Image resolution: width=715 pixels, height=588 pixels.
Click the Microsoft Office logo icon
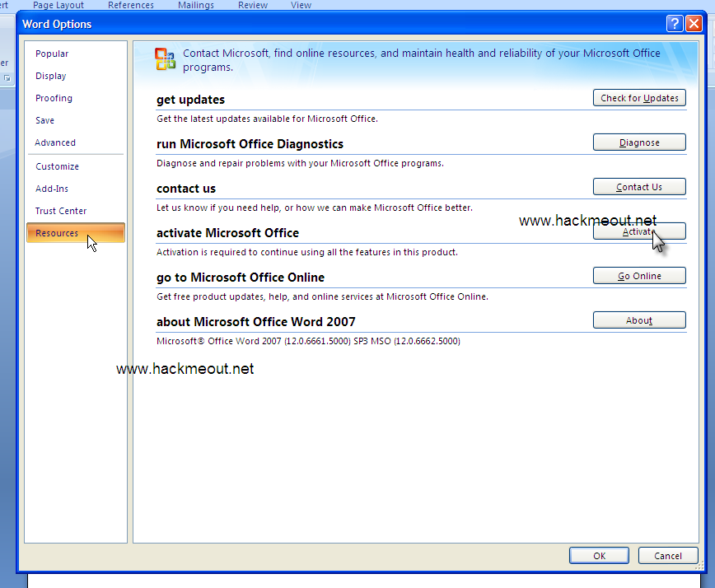click(x=165, y=59)
